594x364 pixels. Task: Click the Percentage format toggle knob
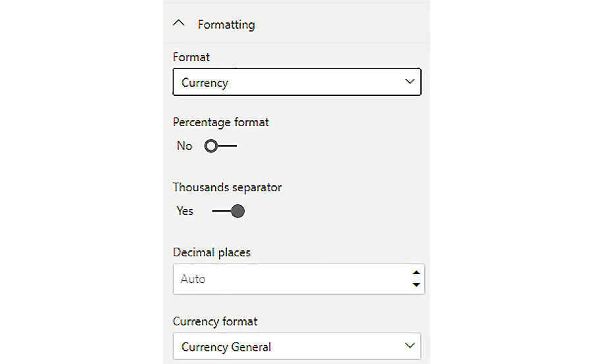point(210,146)
